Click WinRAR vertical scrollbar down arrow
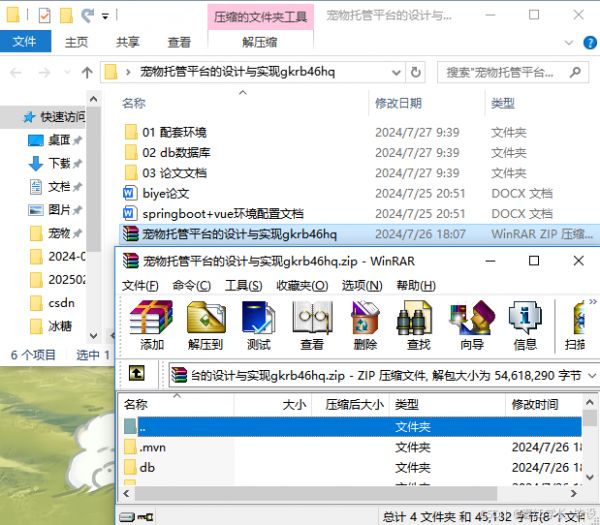600x525 pixels. coord(590,477)
